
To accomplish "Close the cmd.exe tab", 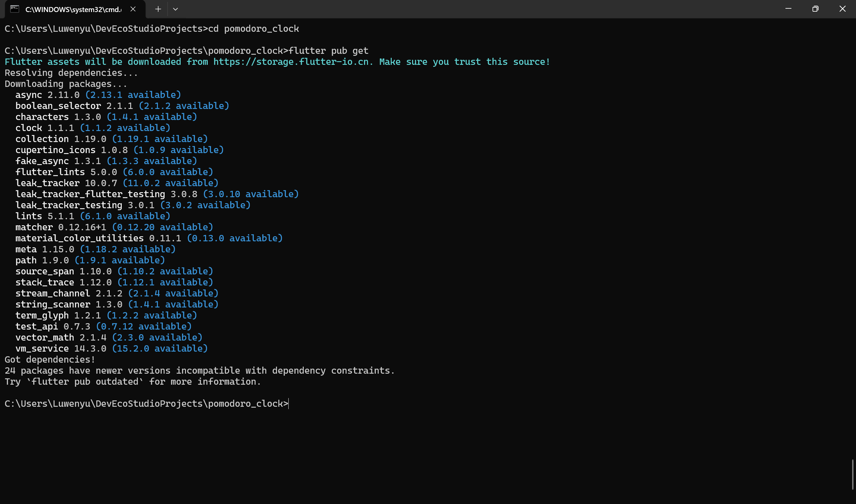I will (x=133, y=9).
